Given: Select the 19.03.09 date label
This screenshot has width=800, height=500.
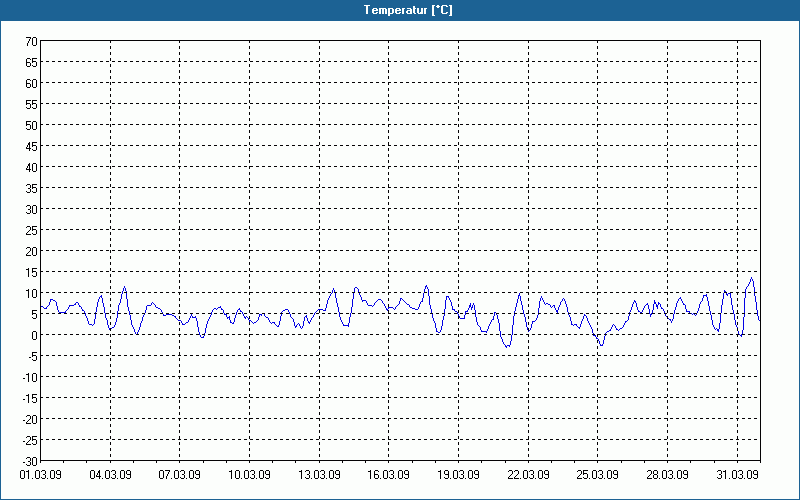Looking at the screenshot, I should point(459,475).
